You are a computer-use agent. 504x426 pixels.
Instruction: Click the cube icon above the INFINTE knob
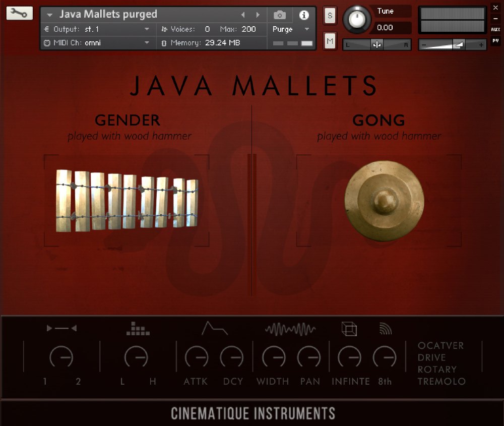tap(349, 328)
